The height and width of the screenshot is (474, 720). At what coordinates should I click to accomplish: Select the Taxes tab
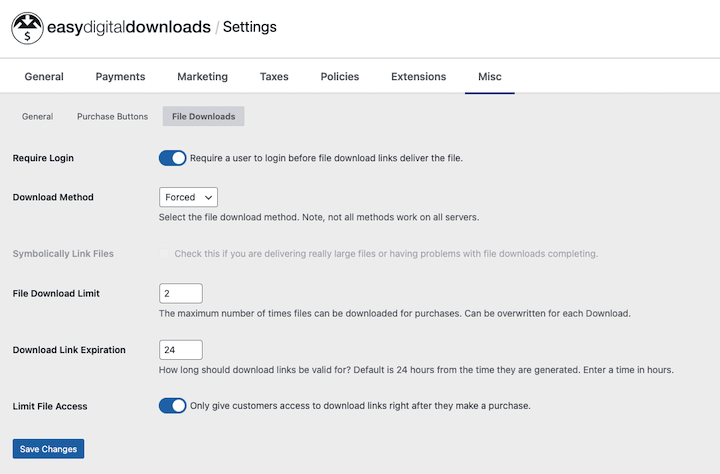(x=274, y=77)
